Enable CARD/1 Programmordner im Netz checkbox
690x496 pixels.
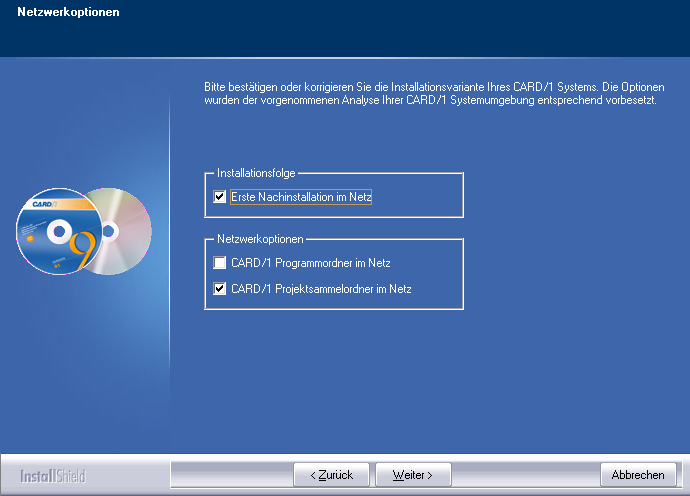[x=220, y=263]
